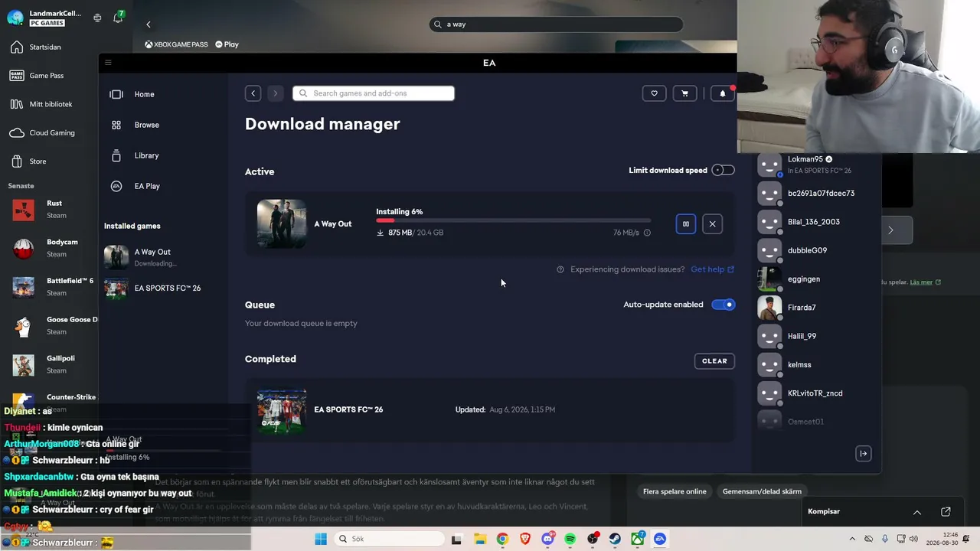The width and height of the screenshot is (980, 551).
Task: Show download speed info icon
Action: [647, 233]
